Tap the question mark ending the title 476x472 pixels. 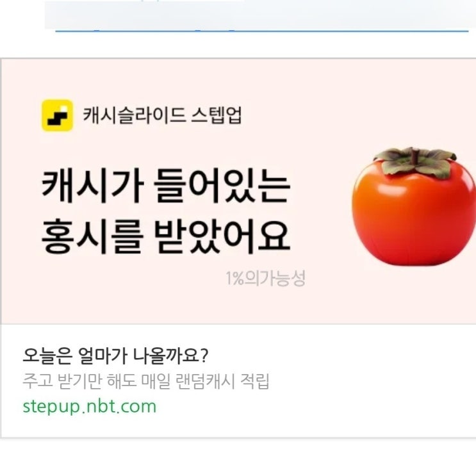204,355
